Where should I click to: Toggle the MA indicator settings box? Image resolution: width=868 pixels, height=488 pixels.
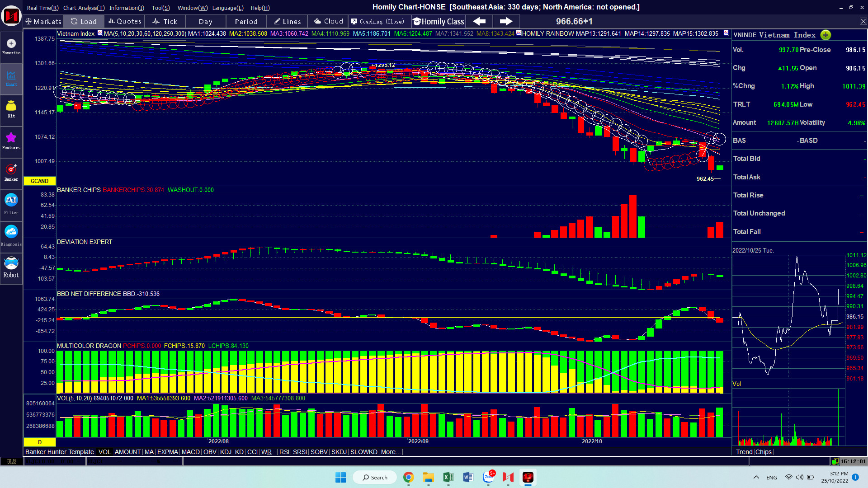coord(100,33)
